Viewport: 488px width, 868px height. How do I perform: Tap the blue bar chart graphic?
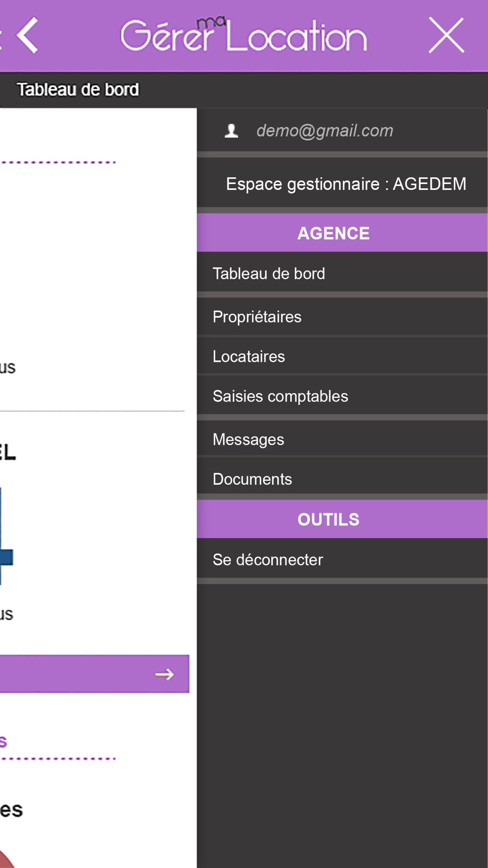[x=6, y=536]
